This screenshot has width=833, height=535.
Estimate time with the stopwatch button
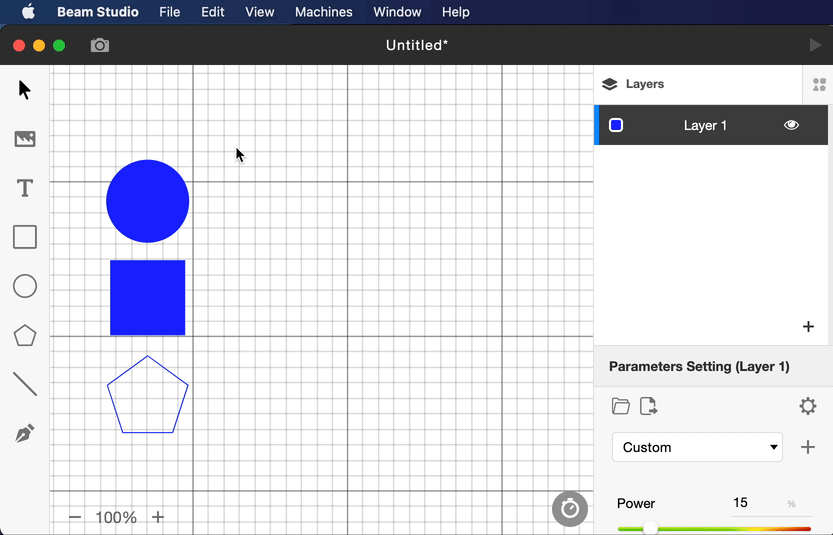[570, 509]
